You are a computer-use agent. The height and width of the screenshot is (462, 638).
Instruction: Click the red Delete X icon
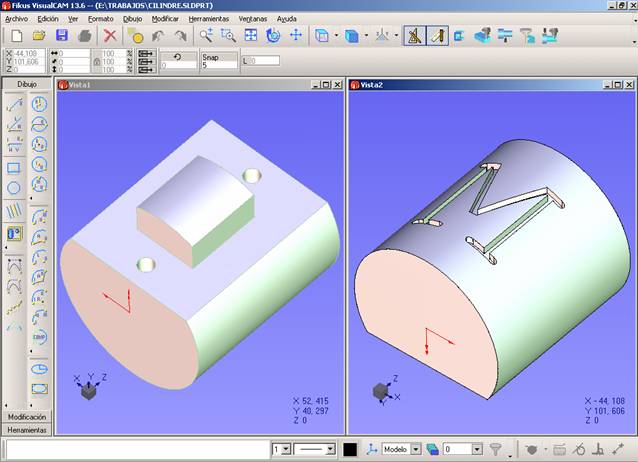point(110,36)
